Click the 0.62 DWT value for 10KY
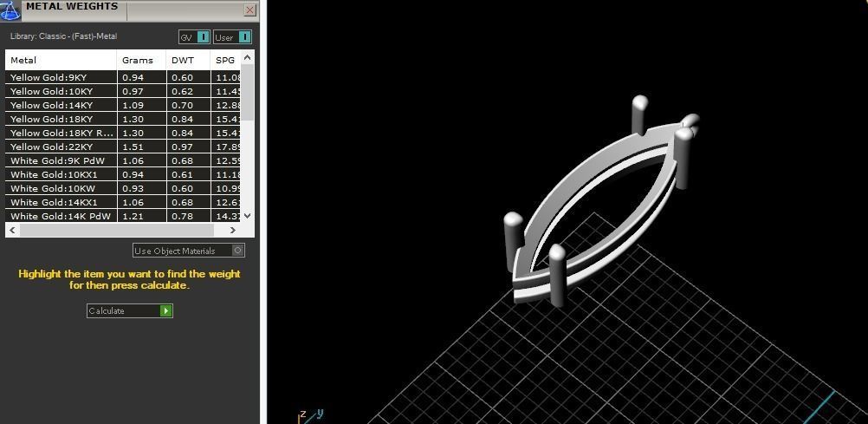 point(182,91)
